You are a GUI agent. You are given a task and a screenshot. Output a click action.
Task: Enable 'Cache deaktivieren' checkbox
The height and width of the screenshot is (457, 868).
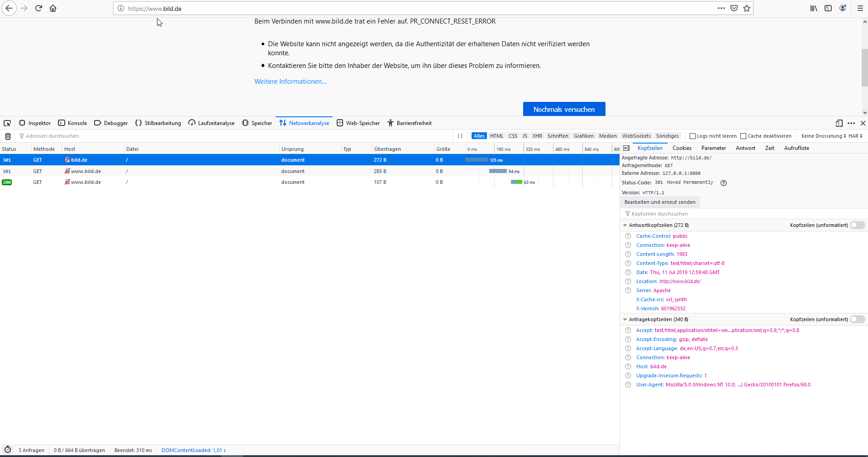[743, 136]
